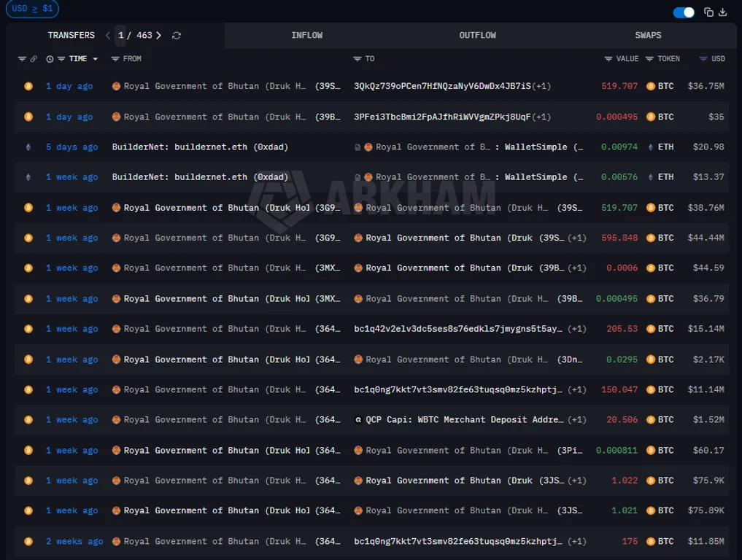Click the 519.707 value in $36.75M row
The height and width of the screenshot is (560, 742).
click(x=619, y=86)
